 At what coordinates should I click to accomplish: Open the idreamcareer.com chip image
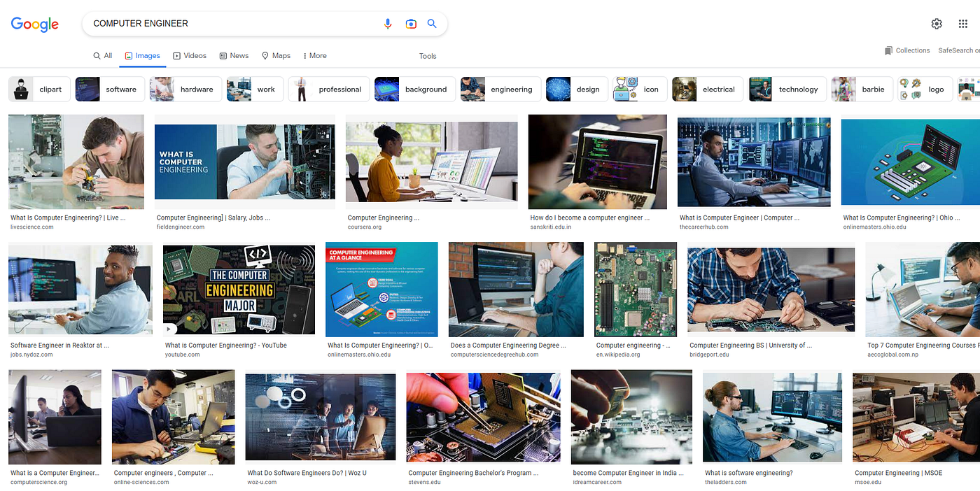[631, 418]
